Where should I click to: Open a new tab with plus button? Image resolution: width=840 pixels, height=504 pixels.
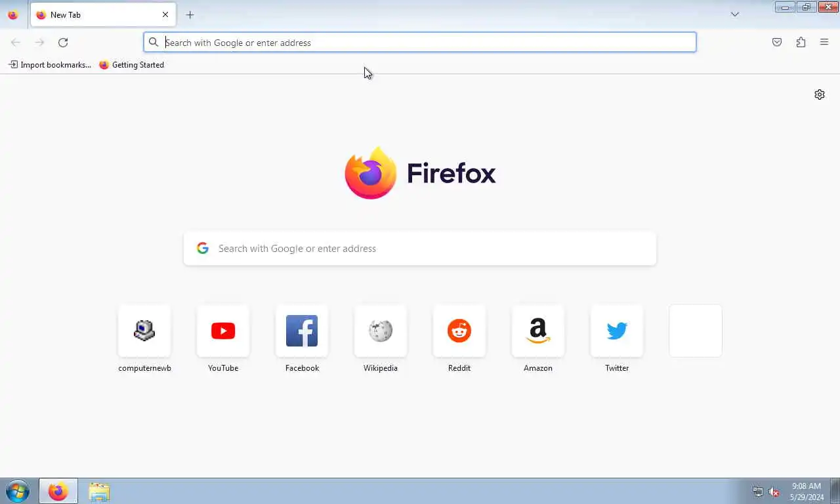click(190, 14)
